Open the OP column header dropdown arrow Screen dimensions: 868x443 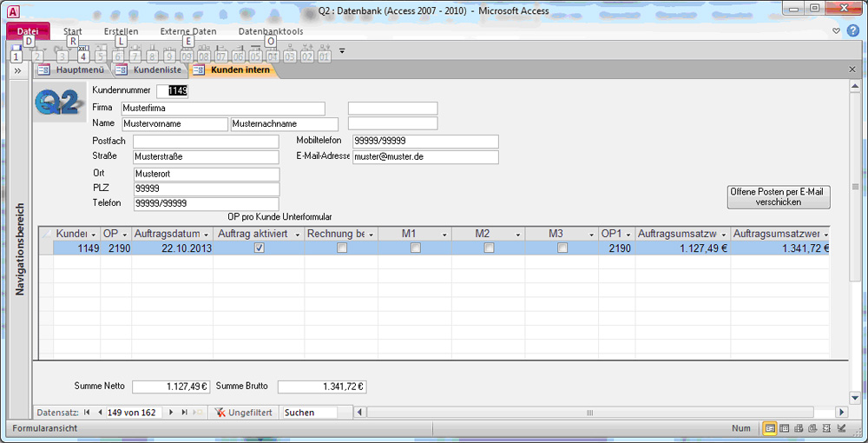click(124, 235)
